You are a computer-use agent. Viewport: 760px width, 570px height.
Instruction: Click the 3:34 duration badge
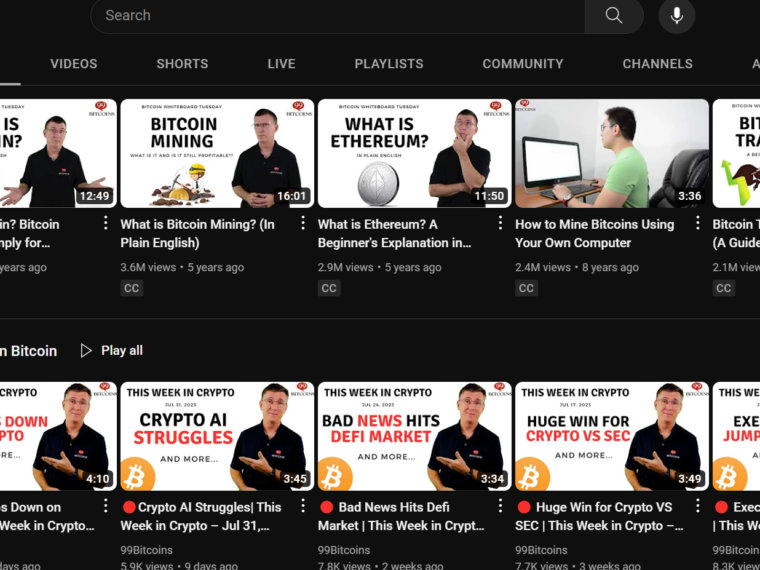pos(492,479)
